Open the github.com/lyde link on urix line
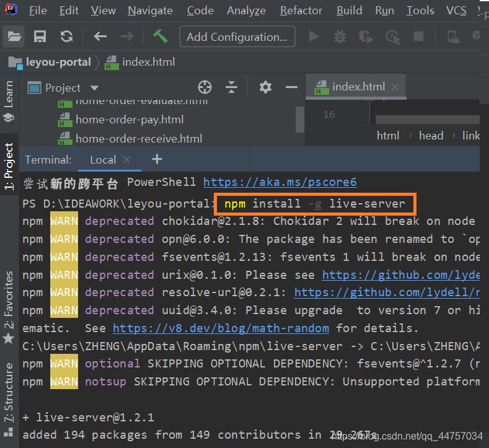 pos(401,275)
